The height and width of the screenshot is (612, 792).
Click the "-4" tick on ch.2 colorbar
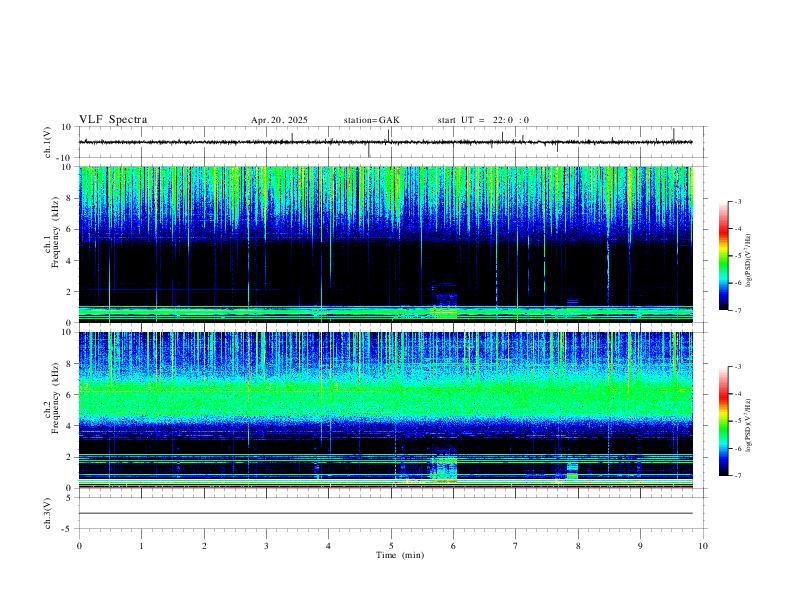(737, 394)
